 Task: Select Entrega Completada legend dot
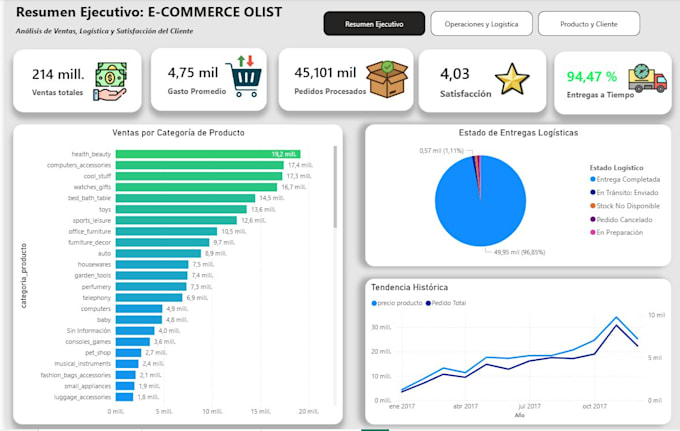(x=592, y=180)
